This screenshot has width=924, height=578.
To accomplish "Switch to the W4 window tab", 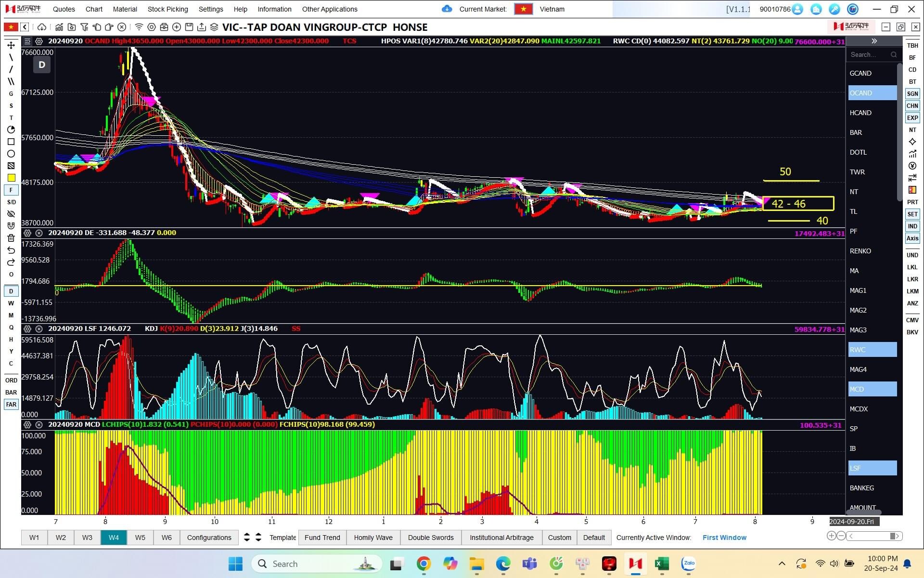I will click(114, 538).
